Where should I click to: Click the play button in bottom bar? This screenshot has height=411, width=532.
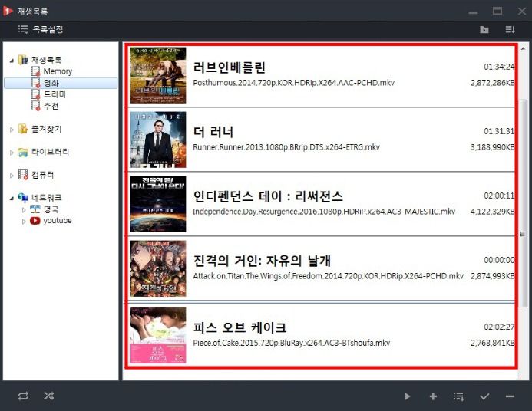coord(408,396)
